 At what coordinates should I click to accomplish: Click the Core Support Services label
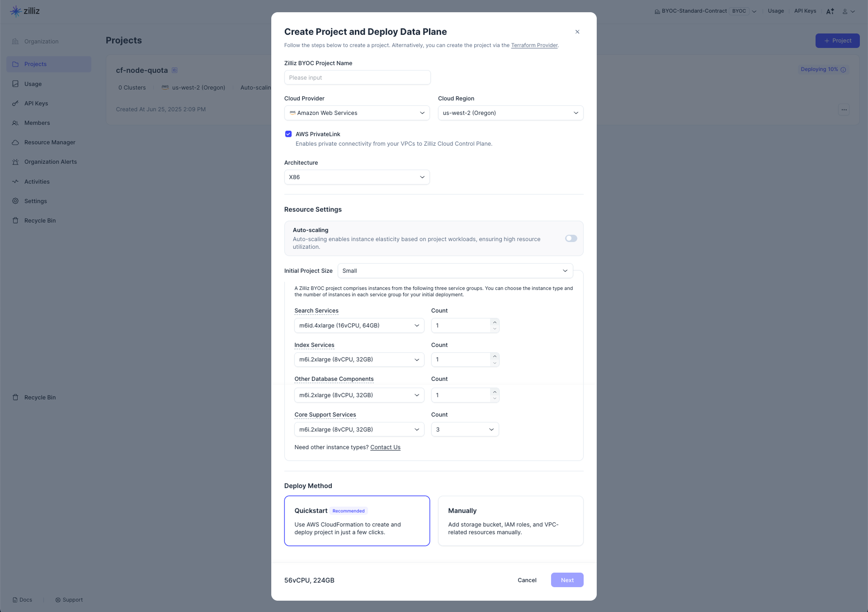[325, 415]
